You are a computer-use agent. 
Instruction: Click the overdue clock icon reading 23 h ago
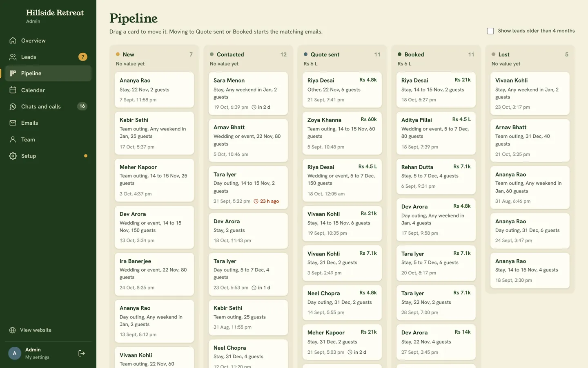click(256, 201)
